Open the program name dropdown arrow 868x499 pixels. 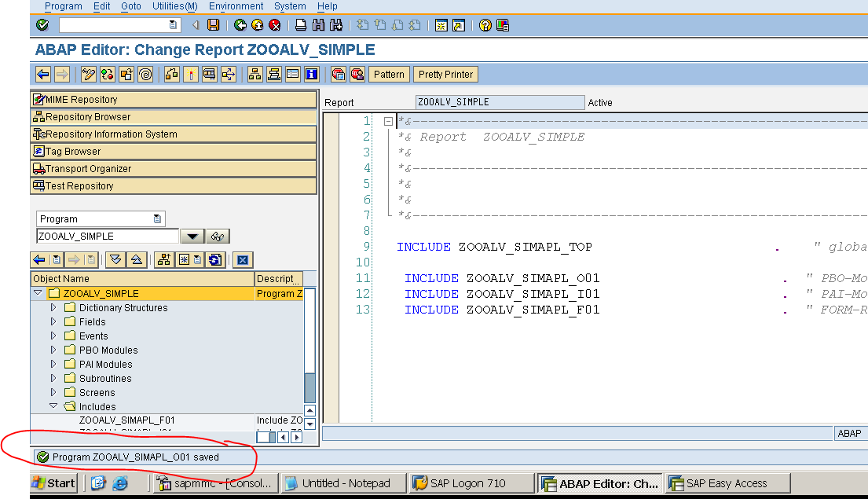(x=193, y=235)
